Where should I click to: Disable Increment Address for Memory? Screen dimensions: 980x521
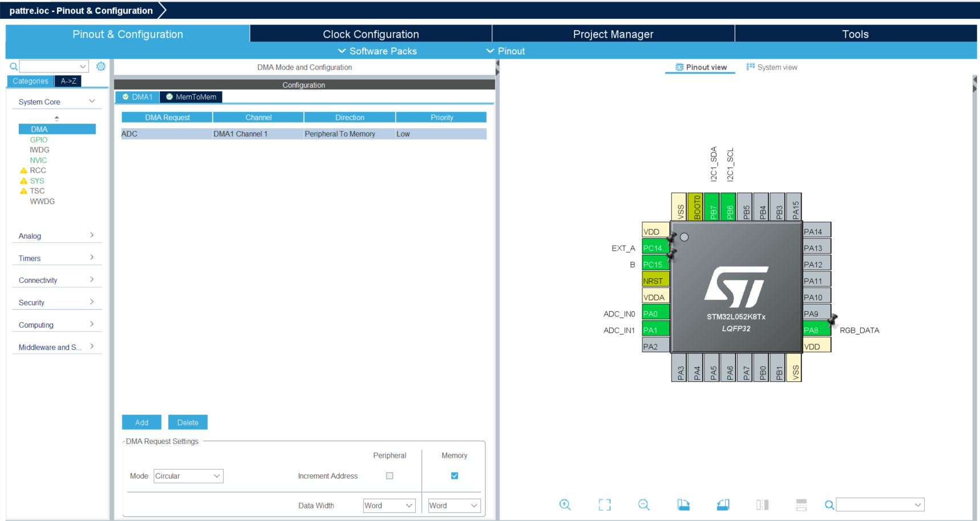pyautogui.click(x=454, y=475)
